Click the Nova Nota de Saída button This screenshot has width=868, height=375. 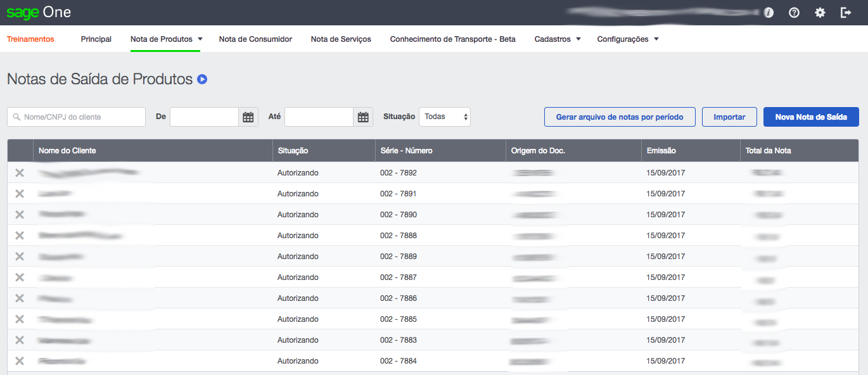[x=811, y=117]
